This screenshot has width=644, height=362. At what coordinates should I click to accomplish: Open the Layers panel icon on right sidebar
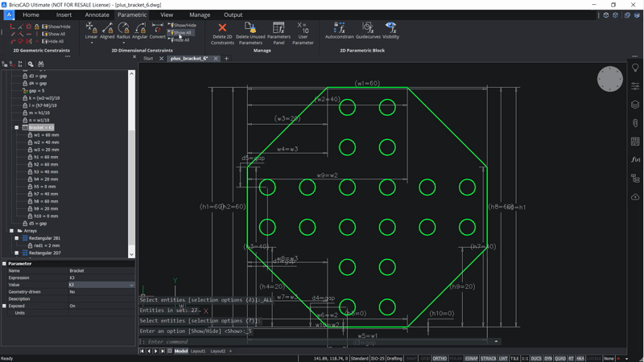tap(635, 105)
